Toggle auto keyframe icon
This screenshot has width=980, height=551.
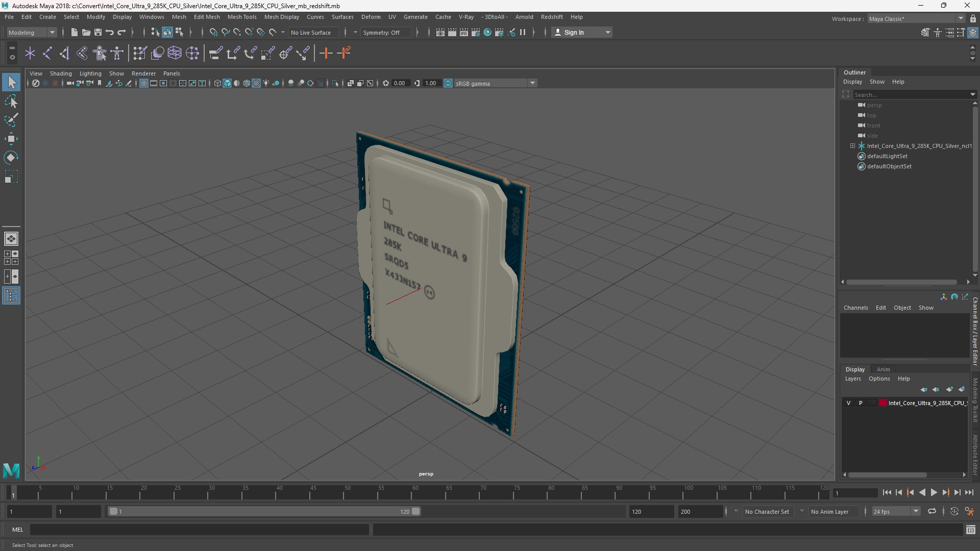(x=954, y=511)
